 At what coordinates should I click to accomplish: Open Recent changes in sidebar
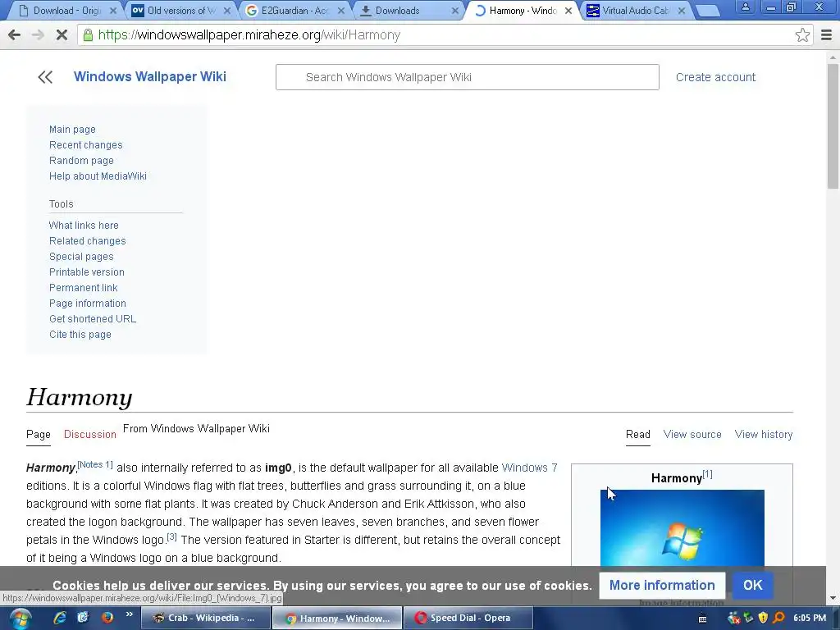click(x=85, y=145)
